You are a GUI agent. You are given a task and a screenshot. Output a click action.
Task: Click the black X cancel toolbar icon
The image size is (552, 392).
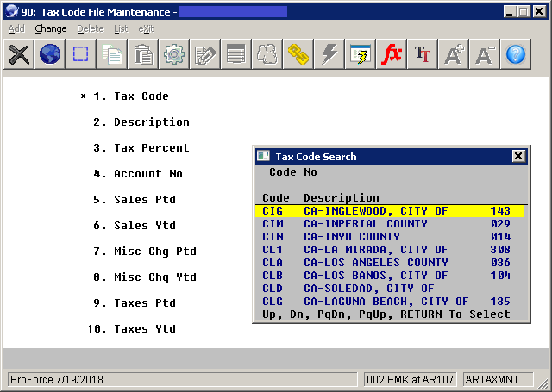19,54
